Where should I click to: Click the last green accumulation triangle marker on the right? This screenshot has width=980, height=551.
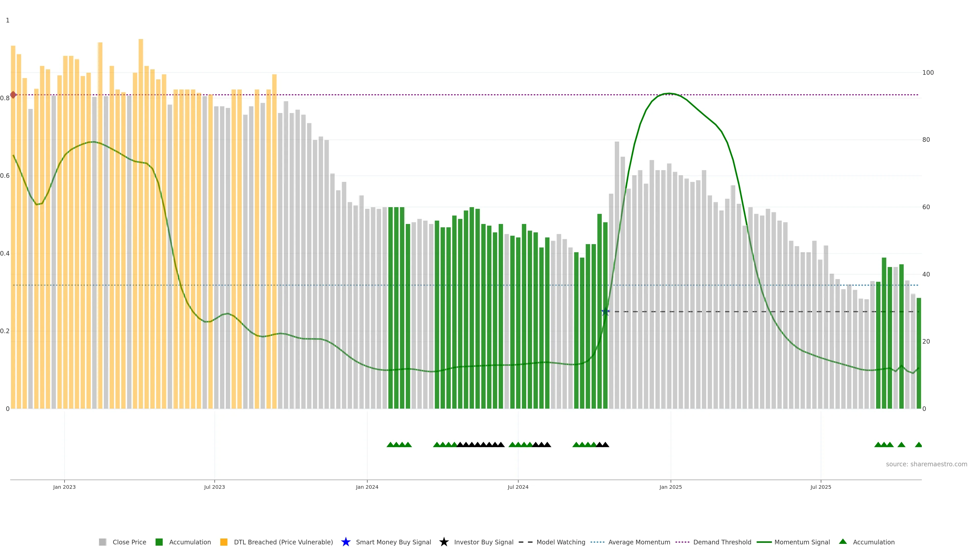tap(918, 445)
